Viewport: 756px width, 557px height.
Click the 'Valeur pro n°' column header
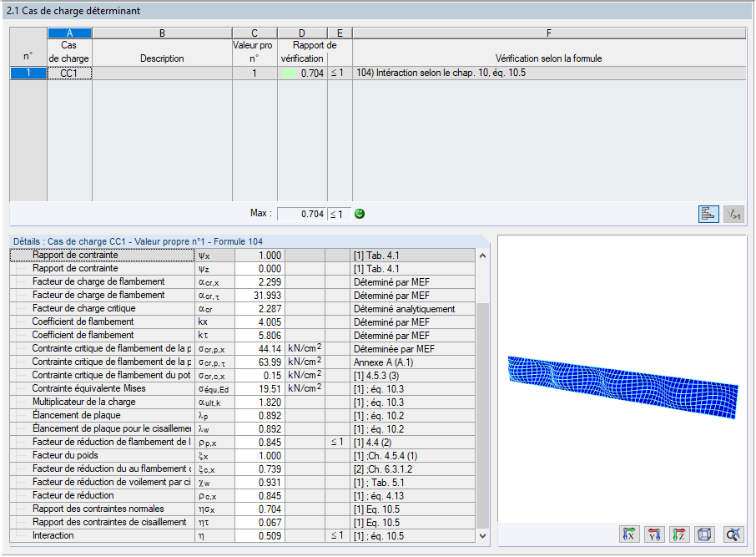(x=255, y=52)
